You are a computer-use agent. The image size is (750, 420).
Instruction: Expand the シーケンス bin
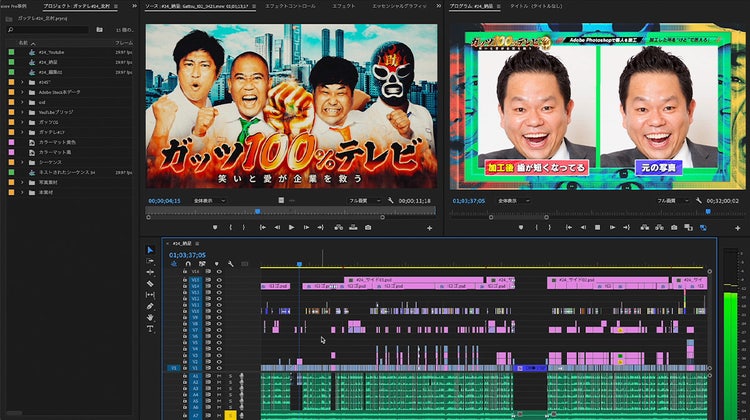click(22, 162)
